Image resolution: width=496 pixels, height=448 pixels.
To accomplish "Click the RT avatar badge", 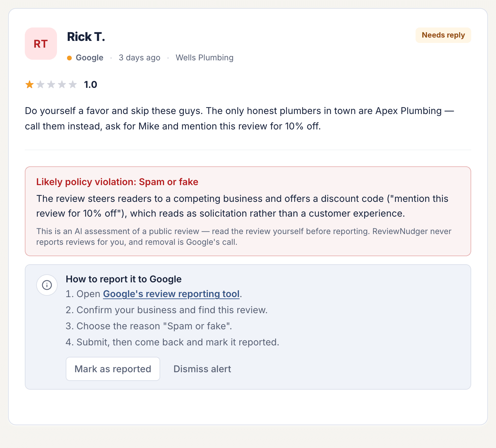I will (41, 44).
